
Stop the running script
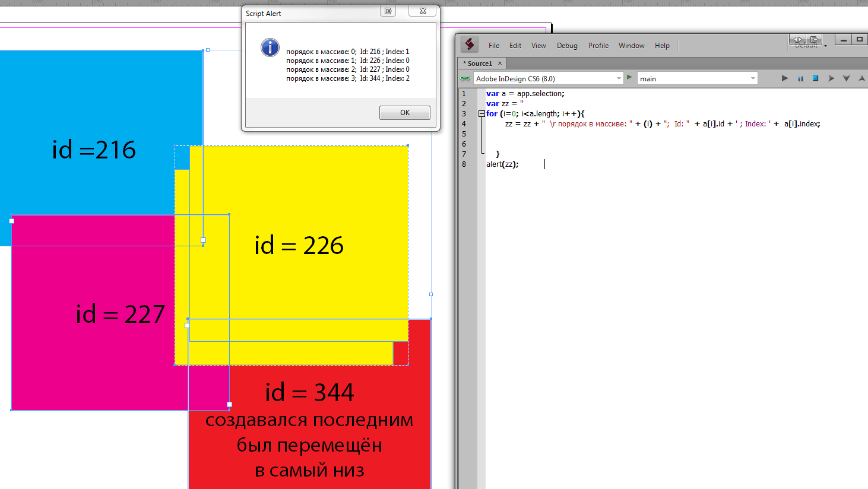(x=815, y=78)
